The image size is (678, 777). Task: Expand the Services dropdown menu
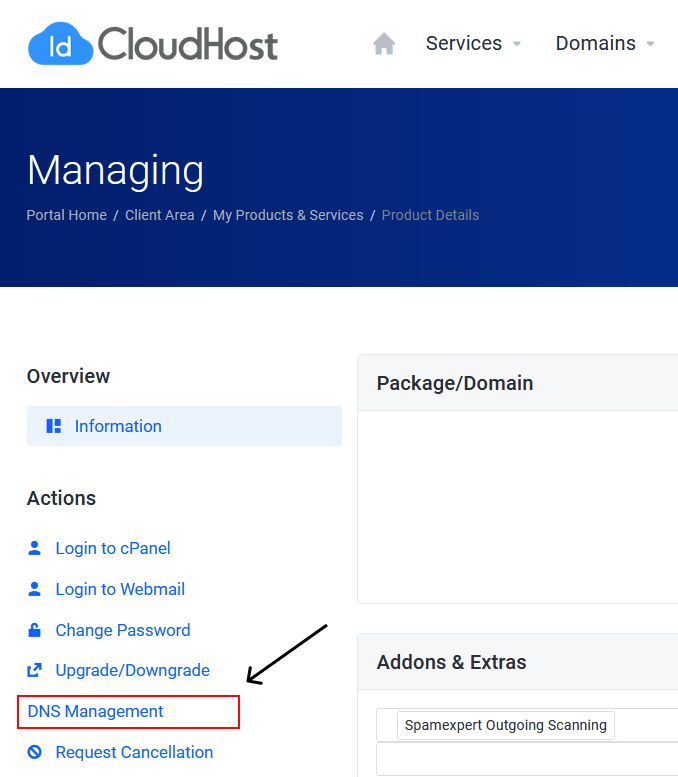click(x=473, y=44)
